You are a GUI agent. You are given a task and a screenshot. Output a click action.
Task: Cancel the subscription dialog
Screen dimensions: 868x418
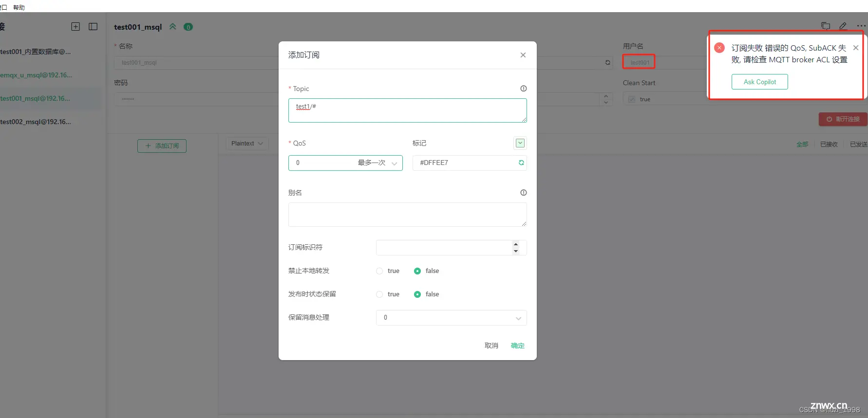(x=491, y=345)
